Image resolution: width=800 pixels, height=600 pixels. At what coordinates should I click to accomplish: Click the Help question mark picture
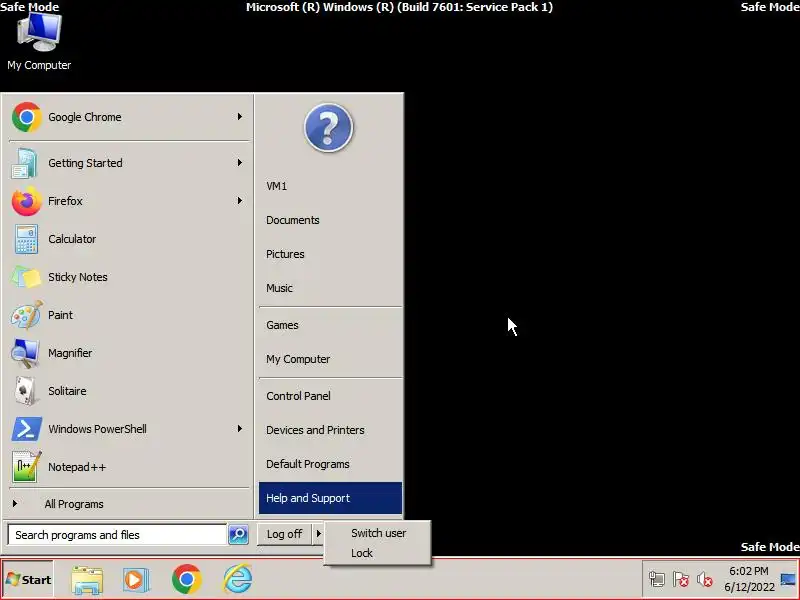(329, 128)
